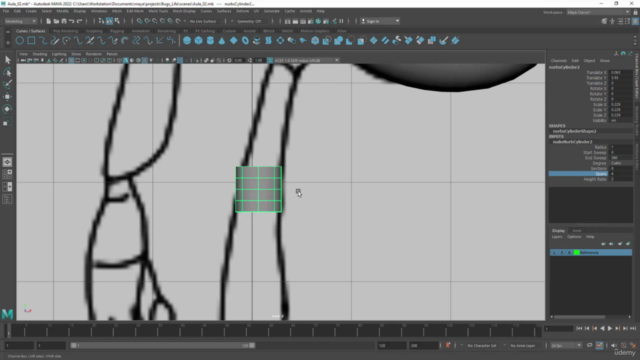Open the viewport color space dropdown
This screenshot has height=360, width=640.
pos(306,60)
